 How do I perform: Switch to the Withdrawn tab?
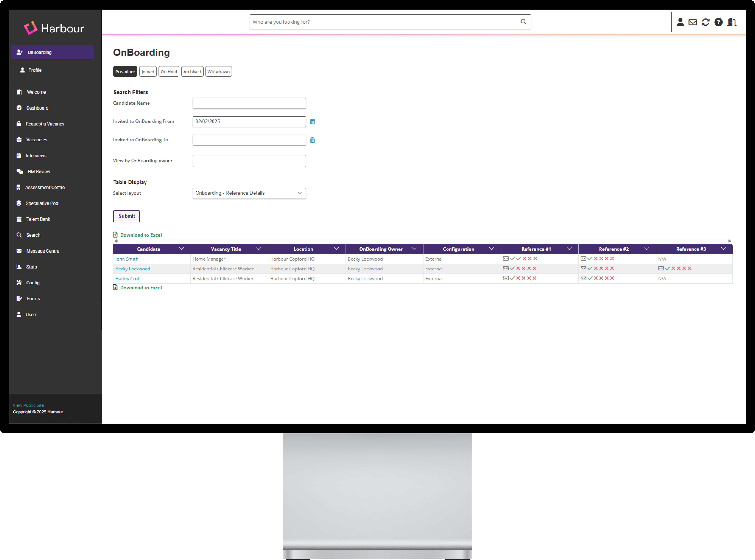tap(219, 71)
